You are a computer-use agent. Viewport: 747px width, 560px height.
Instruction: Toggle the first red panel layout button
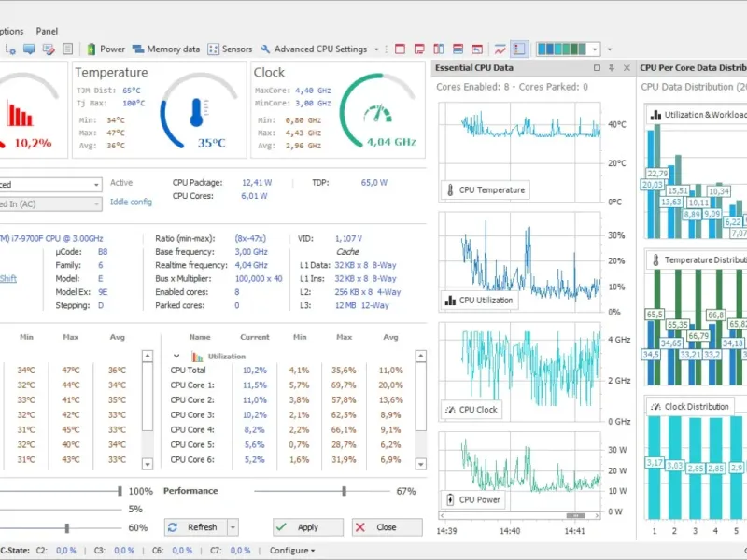(x=400, y=49)
